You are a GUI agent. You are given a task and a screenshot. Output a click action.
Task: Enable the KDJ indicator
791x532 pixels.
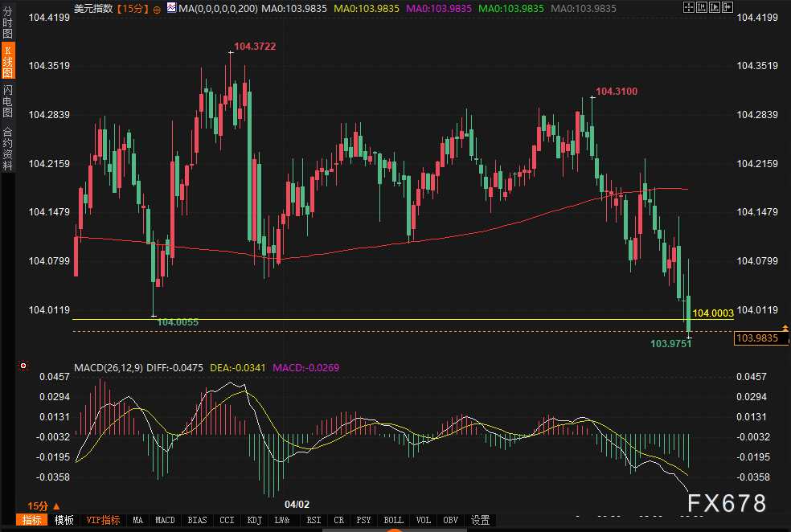point(254,520)
